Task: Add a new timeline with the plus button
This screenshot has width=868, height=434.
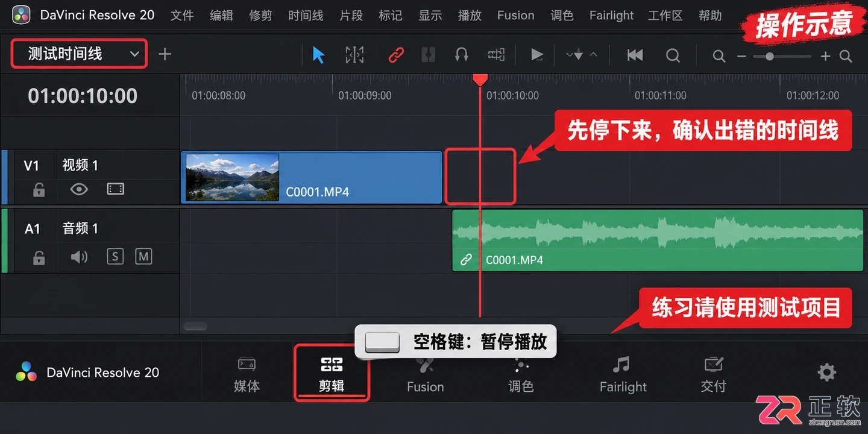Action: coord(165,54)
